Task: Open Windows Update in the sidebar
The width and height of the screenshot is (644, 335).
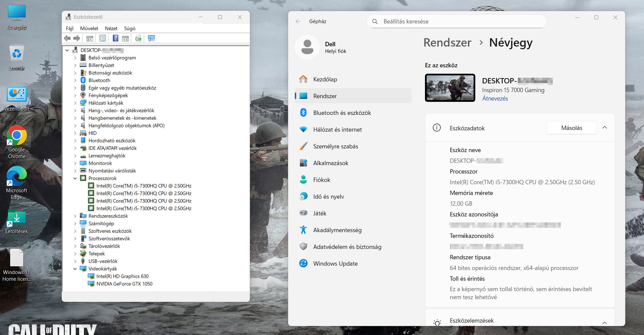Action: [x=353, y=264]
